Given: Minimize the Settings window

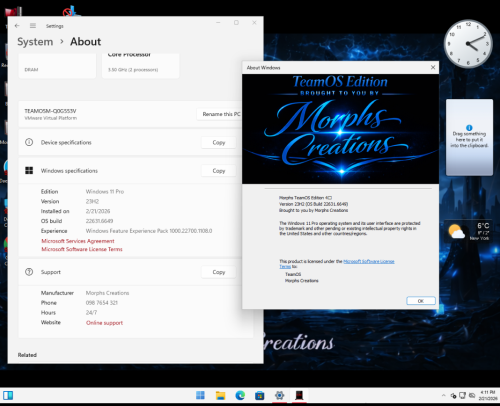Looking at the screenshot, I should pyautogui.click(x=218, y=23).
